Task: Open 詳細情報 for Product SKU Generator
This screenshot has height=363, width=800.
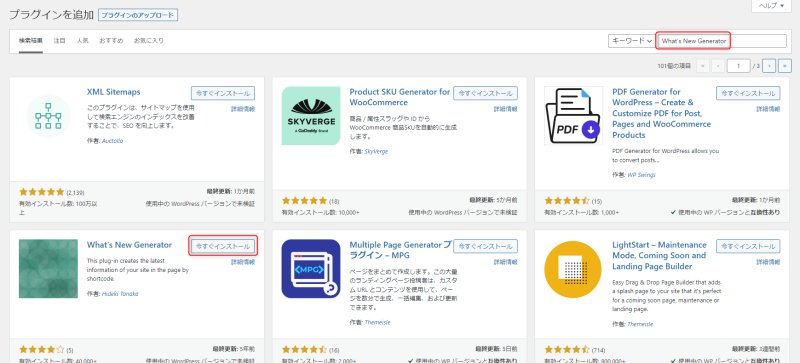Action: 505,109
